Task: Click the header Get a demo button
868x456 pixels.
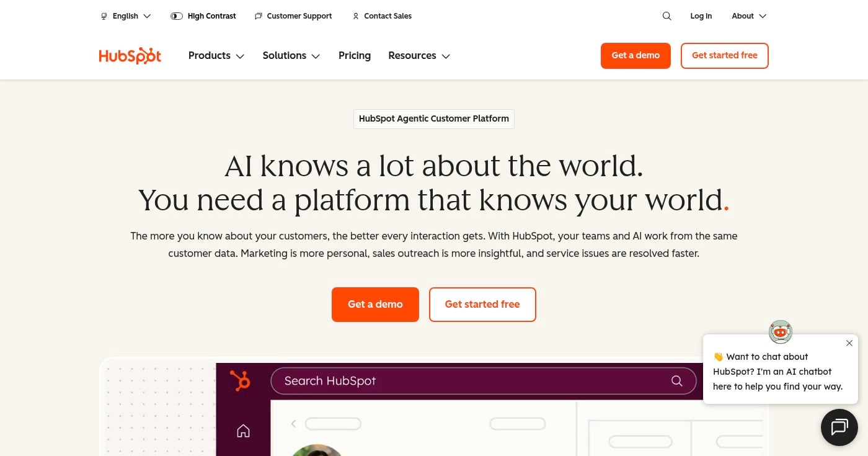Action: pyautogui.click(x=635, y=56)
